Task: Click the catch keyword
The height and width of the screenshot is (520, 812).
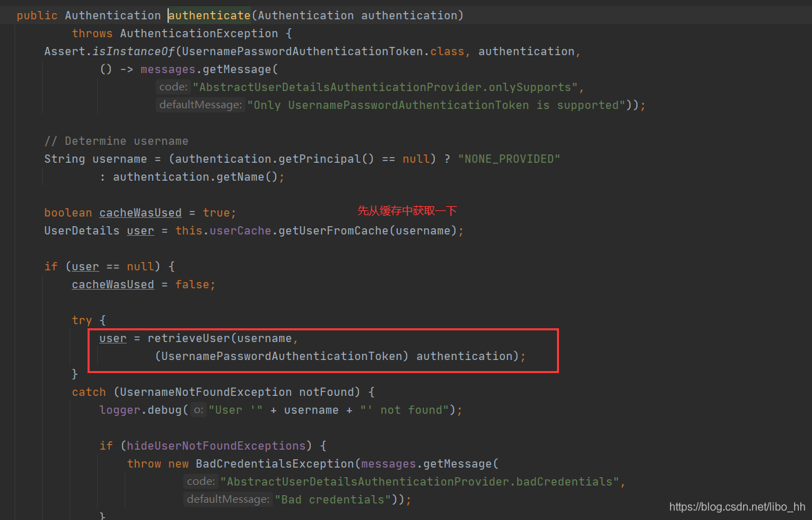Action: click(x=88, y=392)
